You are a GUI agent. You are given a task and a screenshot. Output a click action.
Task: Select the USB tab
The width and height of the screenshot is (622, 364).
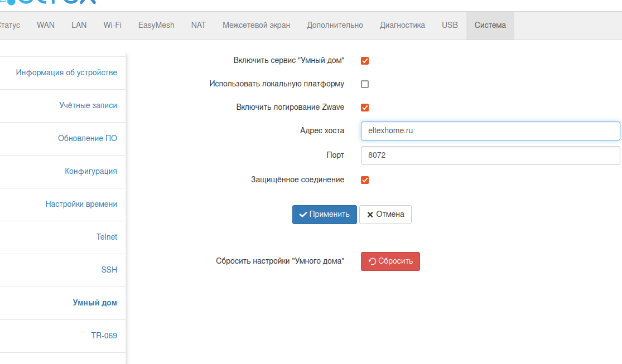tap(450, 25)
